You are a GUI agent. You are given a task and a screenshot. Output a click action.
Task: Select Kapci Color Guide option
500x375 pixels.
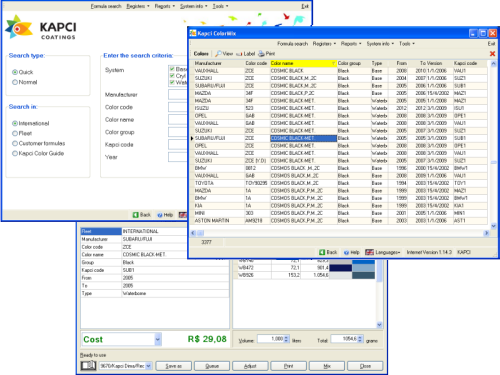click(15, 153)
